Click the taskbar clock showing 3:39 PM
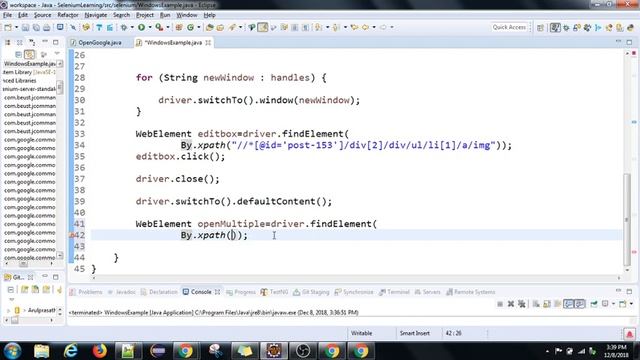This screenshot has height=360, width=640. 616,351
